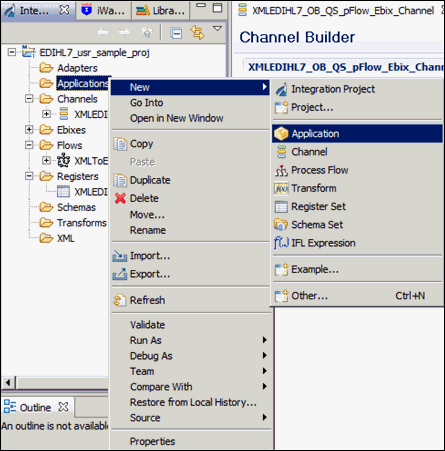Toggle Link with Editor arrows icon
The image size is (445, 451).
(197, 32)
